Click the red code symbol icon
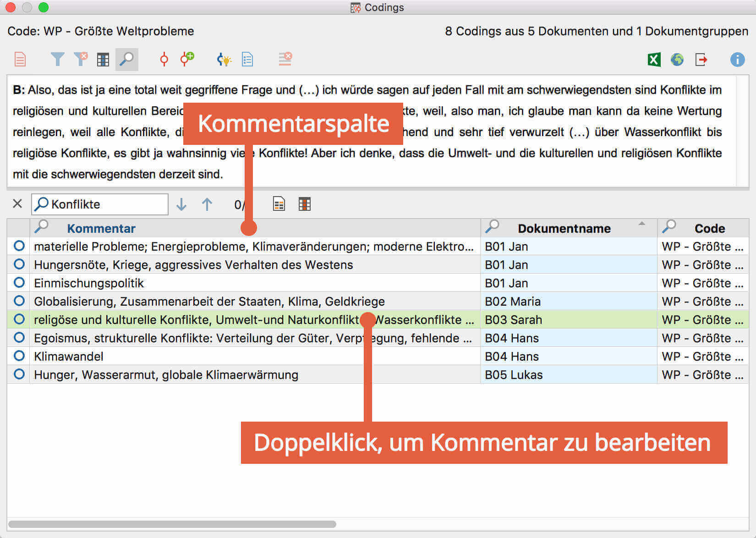The width and height of the screenshot is (756, 538). coord(164,60)
